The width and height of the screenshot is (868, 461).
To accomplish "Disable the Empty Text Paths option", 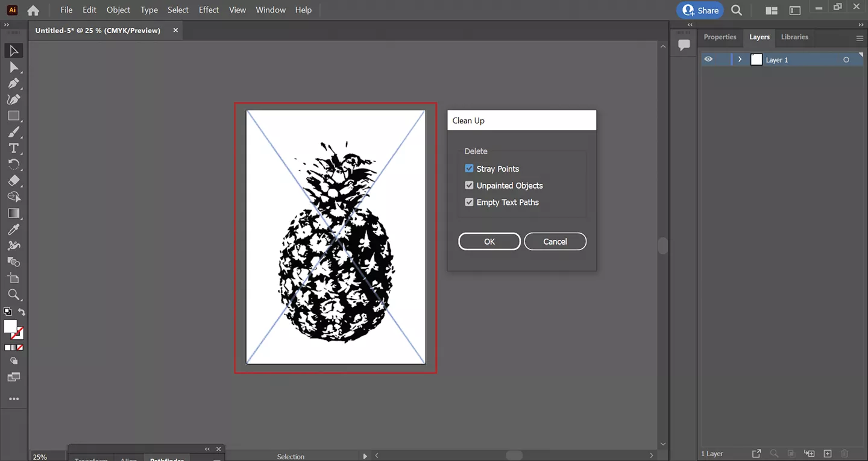I will [469, 202].
